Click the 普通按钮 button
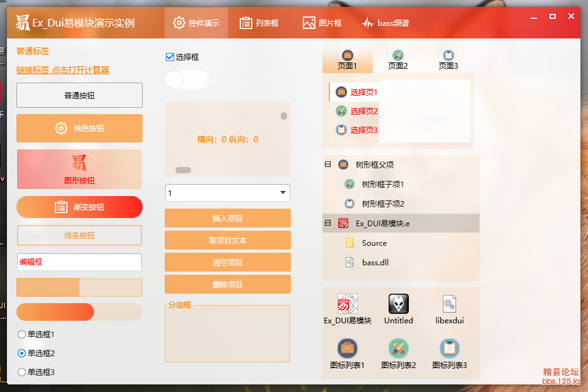Viewport: 588px width, 392px height. pos(79,95)
